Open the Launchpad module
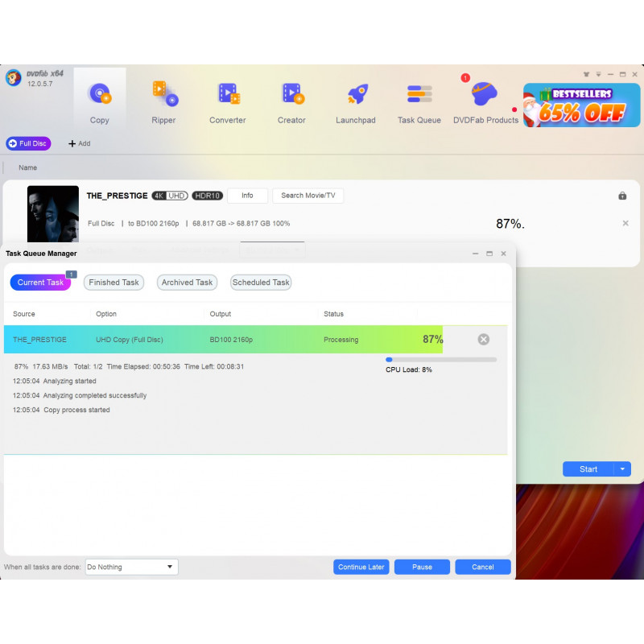644x644 pixels. (355, 103)
